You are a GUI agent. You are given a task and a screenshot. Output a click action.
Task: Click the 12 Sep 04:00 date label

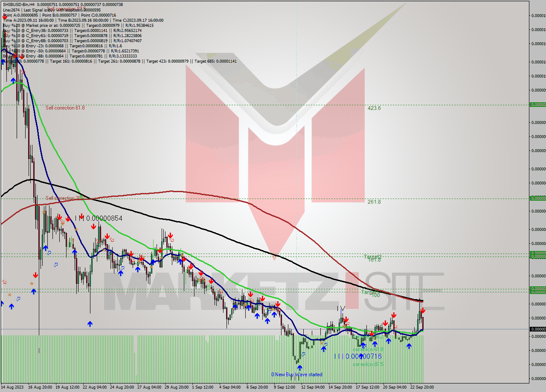tap(313, 387)
